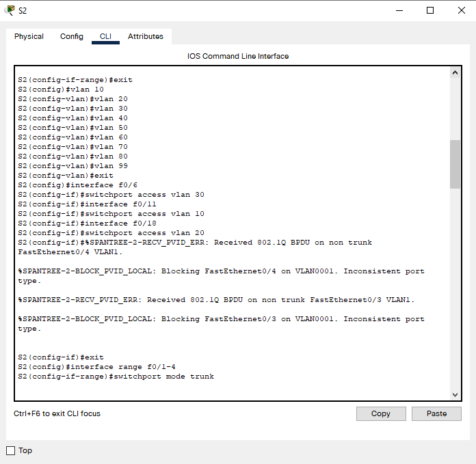This screenshot has width=476, height=464.
Task: Click the CLI scrollbar up arrow
Action: coord(455,72)
